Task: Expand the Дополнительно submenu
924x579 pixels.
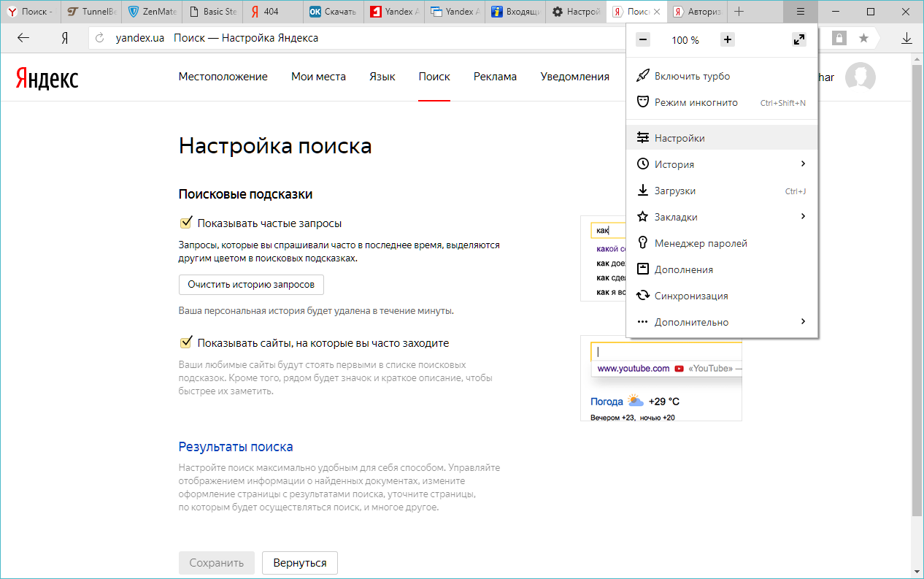Action: pos(803,322)
